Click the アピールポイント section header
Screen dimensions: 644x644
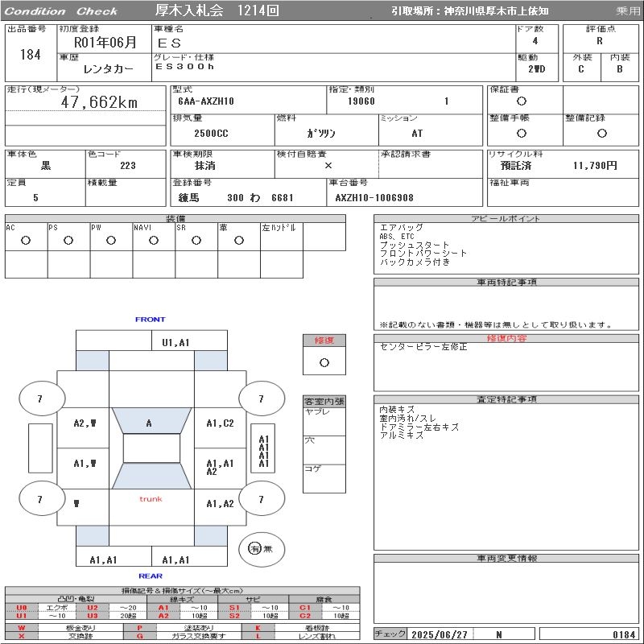click(x=506, y=219)
